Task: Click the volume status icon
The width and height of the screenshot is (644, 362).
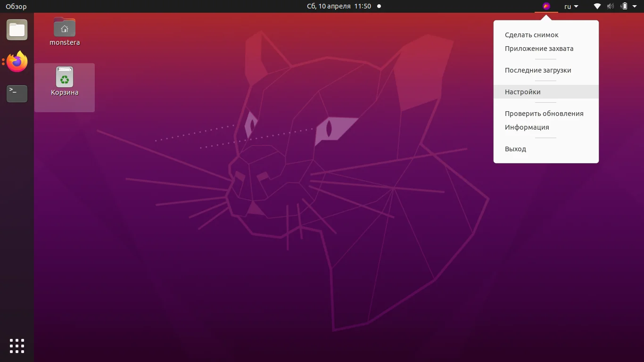Action: (610, 6)
